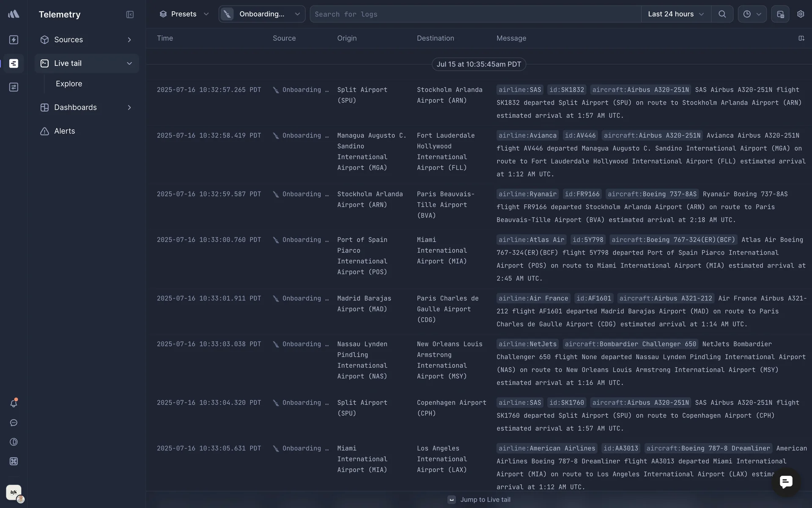The width and height of the screenshot is (812, 508).
Task: Open the settings gear icon
Action: click(801, 14)
